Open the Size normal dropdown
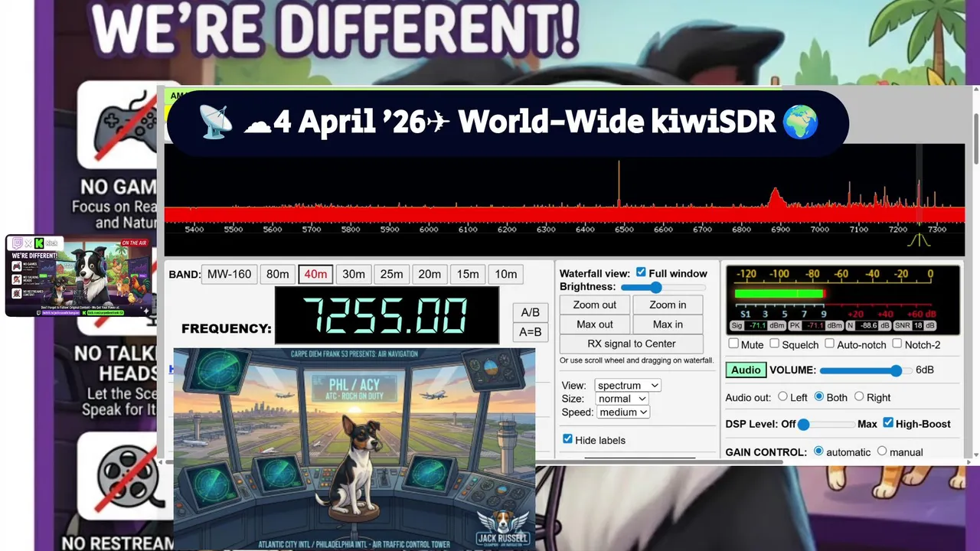This screenshot has height=551, width=980. pyautogui.click(x=622, y=399)
